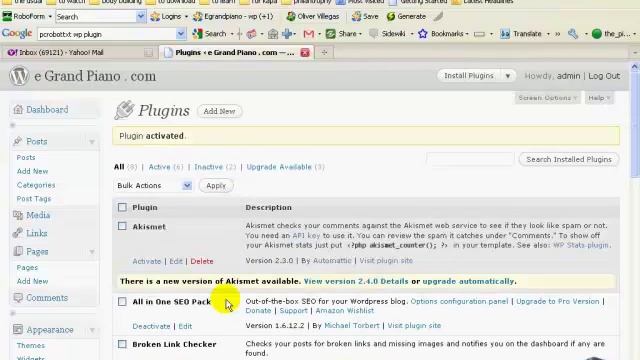Open Themes under Appearance menu

(x=31, y=345)
